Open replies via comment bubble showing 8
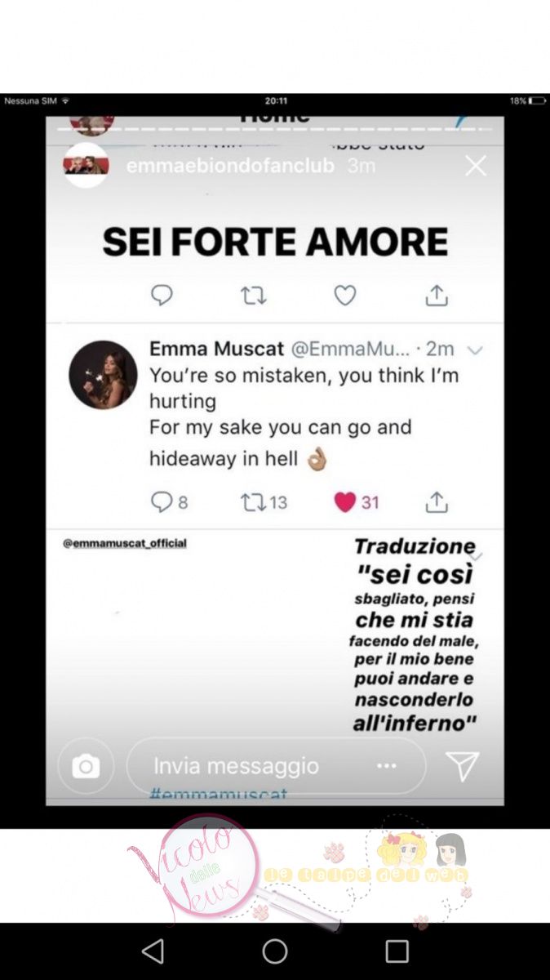This screenshot has height=980, width=550. tap(162, 502)
